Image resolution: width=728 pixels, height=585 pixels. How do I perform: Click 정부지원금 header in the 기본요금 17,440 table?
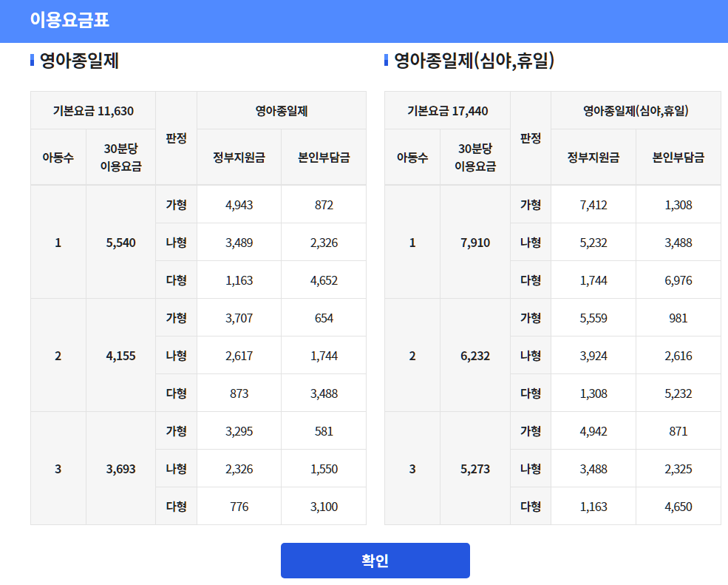coord(593,157)
